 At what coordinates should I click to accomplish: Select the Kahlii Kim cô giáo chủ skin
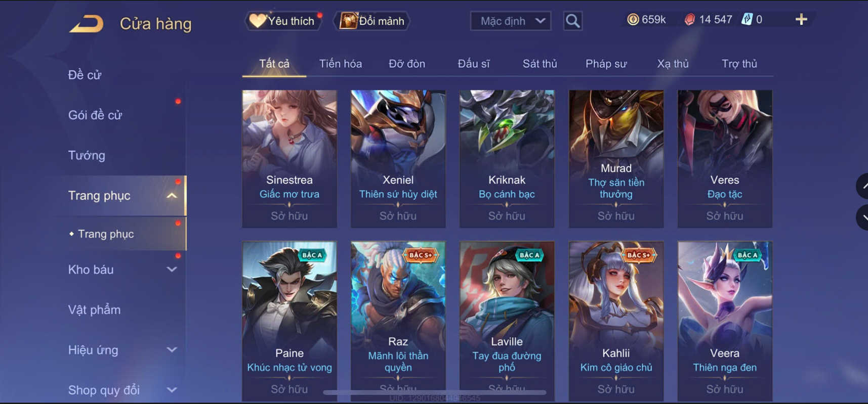coord(616,321)
